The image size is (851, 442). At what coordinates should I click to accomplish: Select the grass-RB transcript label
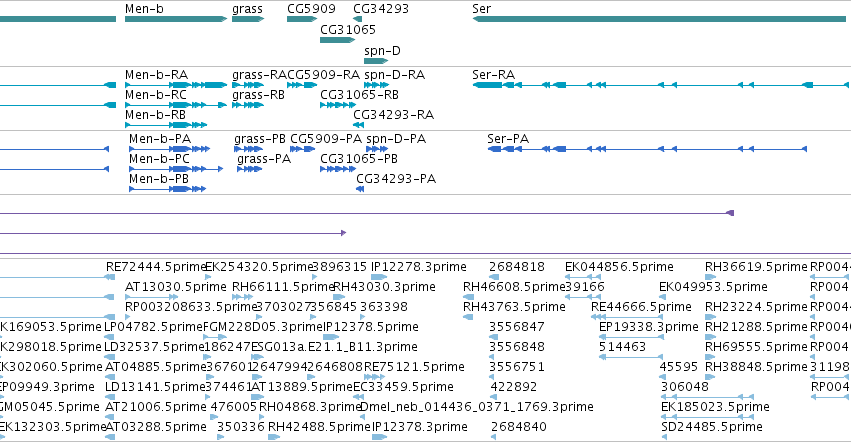pos(258,95)
